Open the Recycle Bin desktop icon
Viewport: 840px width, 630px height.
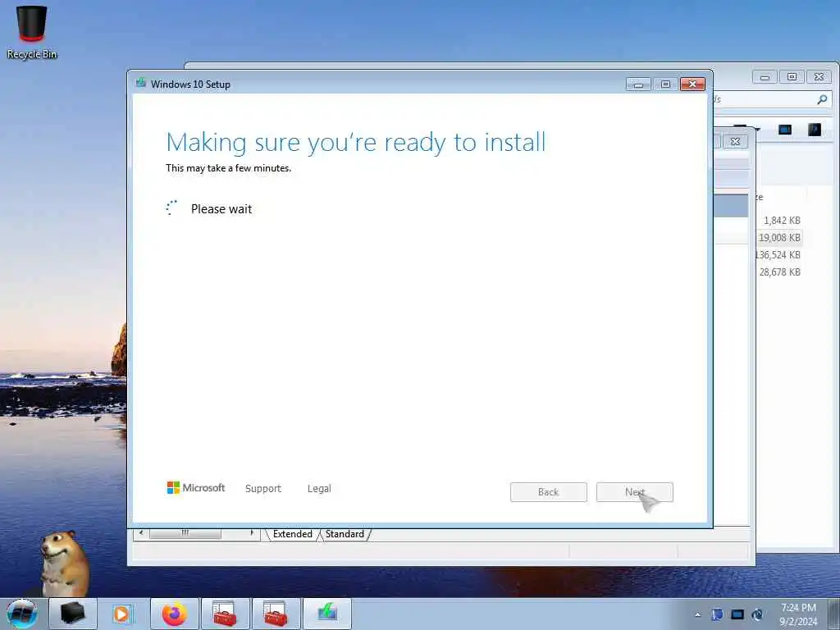[x=32, y=32]
